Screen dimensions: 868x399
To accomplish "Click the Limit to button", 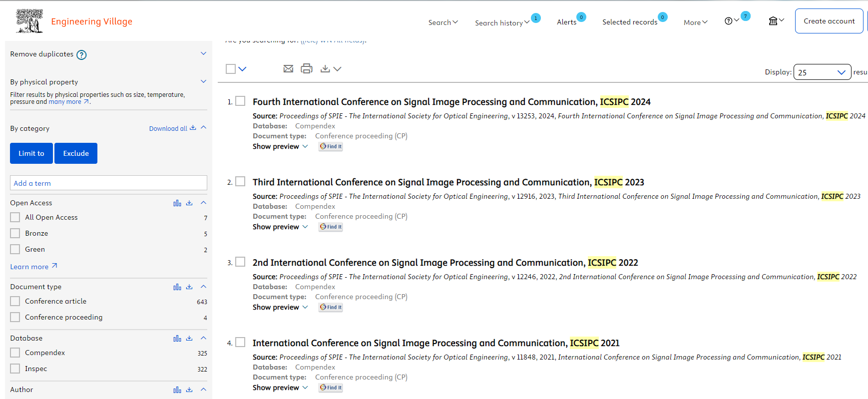I will 31,153.
